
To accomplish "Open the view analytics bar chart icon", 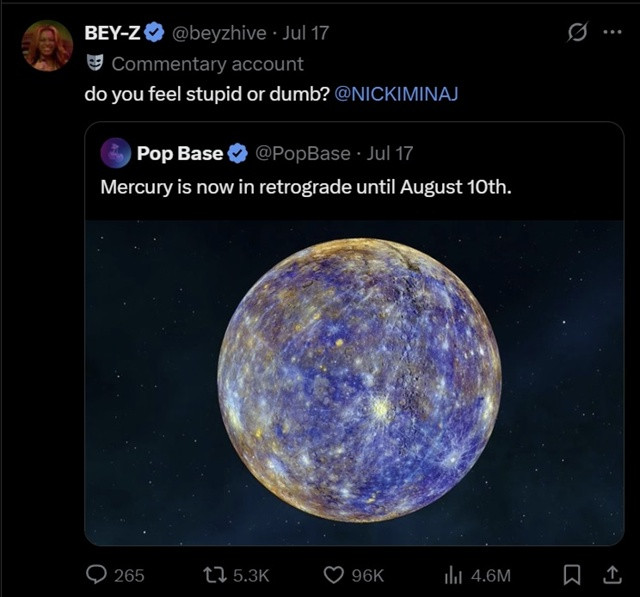I will [453, 575].
